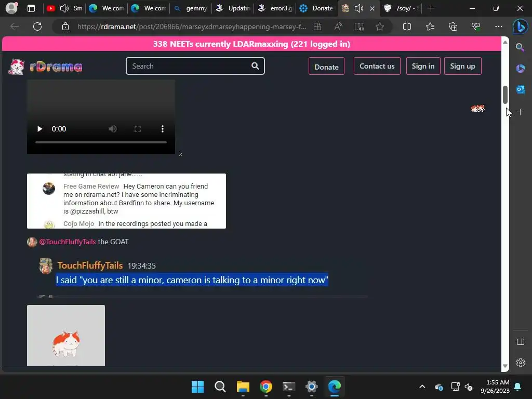Click the TouchFluffyTails username
The width and height of the screenshot is (532, 399).
coord(90,265)
